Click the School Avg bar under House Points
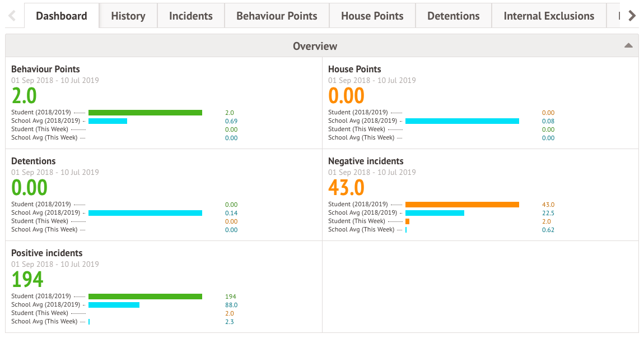644x338 pixels. point(462,121)
